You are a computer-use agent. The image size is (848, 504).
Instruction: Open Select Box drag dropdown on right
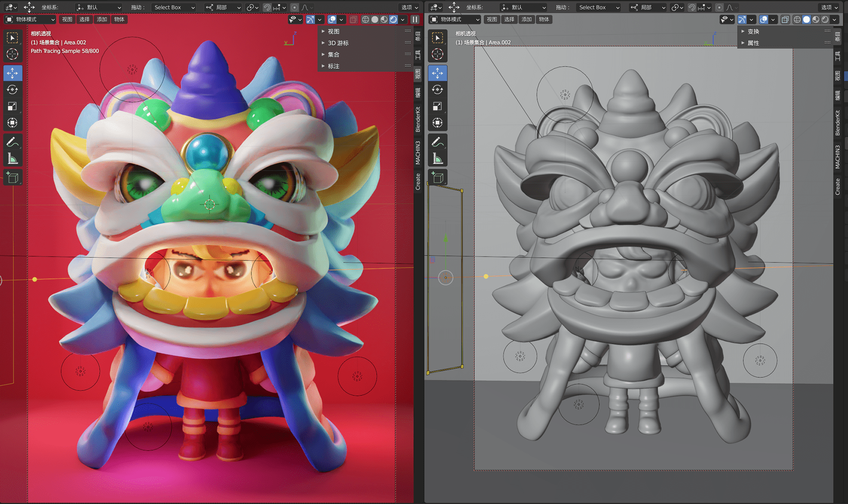598,8
